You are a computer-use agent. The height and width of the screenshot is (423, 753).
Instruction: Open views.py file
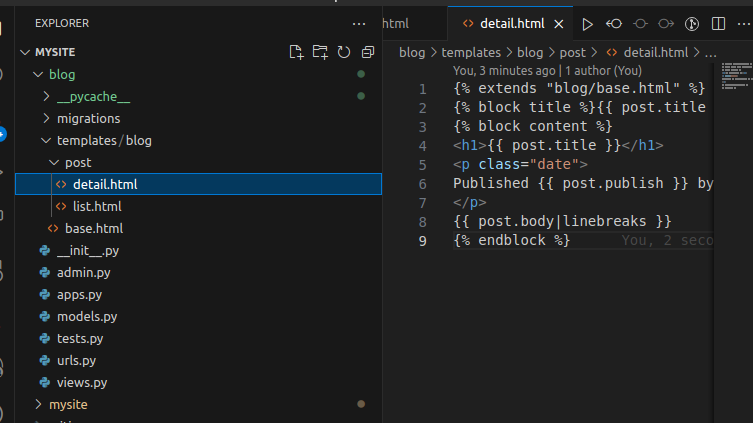pos(199,383)
